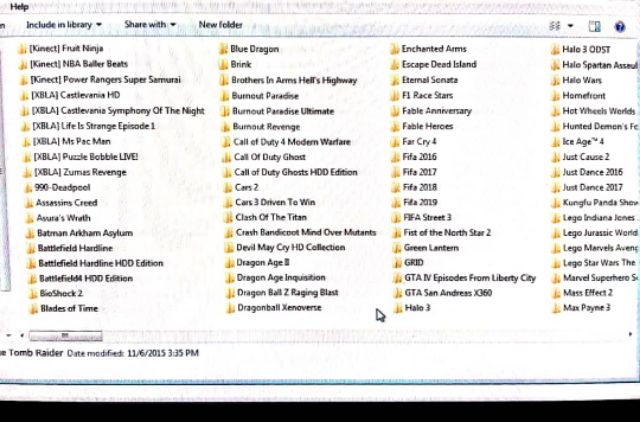
Task: Open the change view options dropdown arrow
Action: [x=571, y=25]
